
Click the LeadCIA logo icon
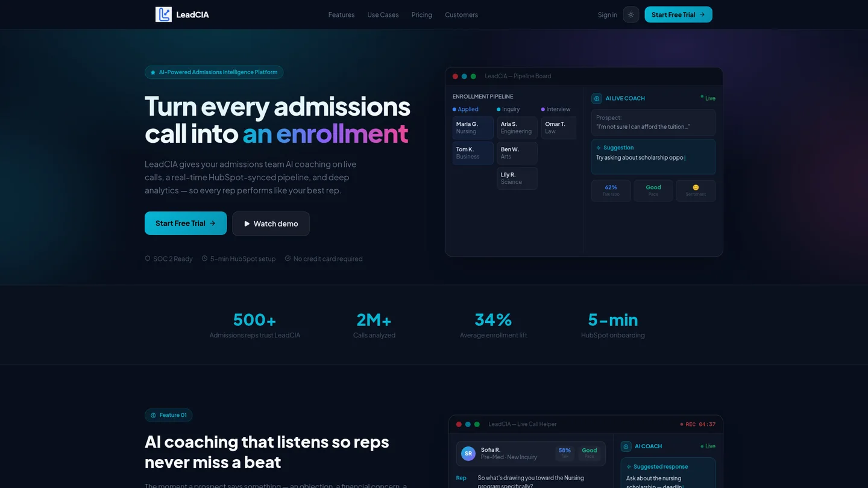tap(163, 14)
